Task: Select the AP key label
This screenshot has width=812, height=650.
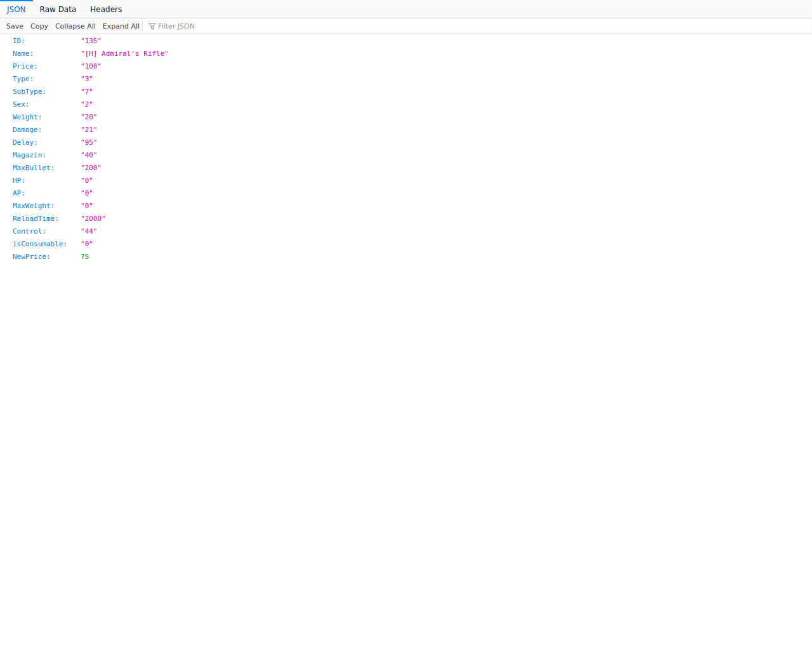Action: 19,193
